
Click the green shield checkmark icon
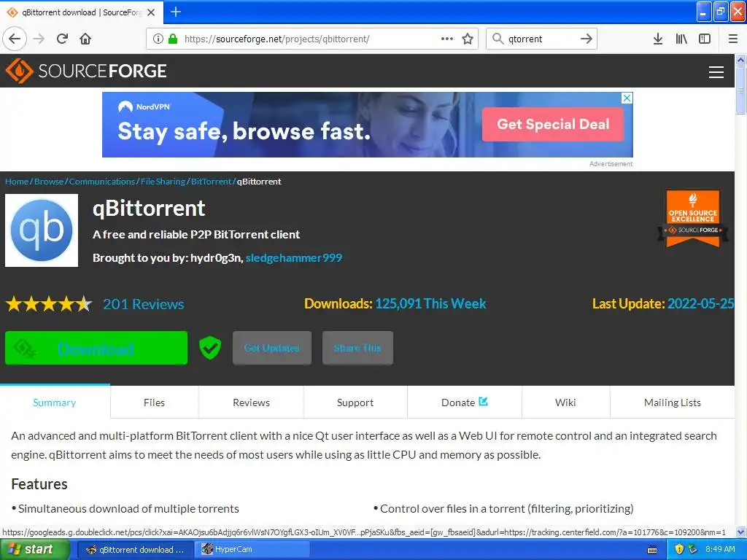point(210,348)
